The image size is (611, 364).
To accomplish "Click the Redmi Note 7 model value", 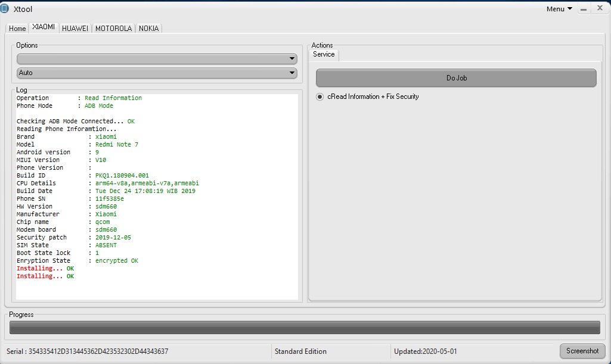I will click(x=117, y=144).
